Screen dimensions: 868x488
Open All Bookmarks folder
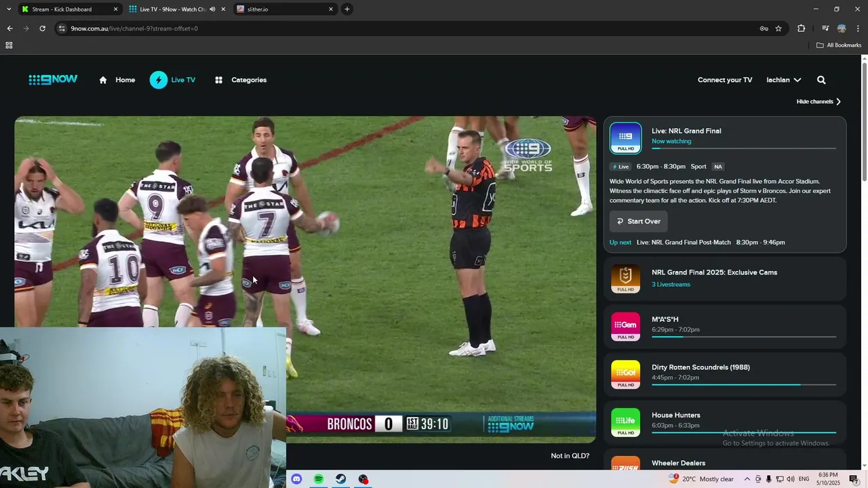pyautogui.click(x=839, y=45)
